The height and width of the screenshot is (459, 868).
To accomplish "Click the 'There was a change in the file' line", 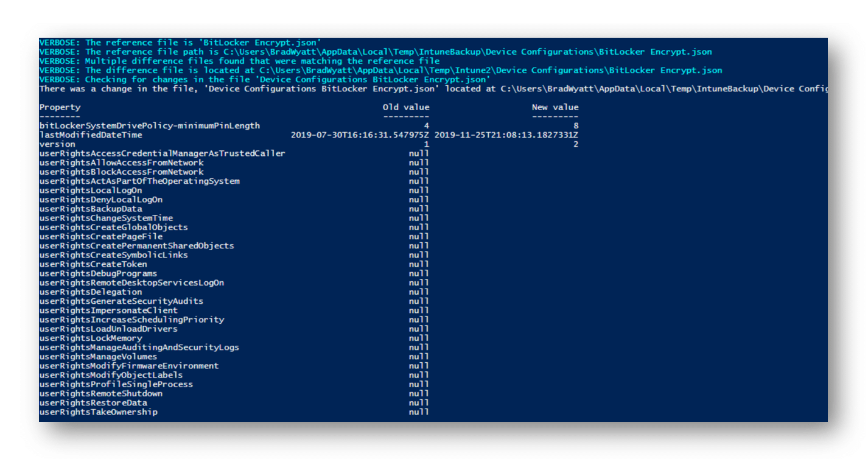I will 433,89.
